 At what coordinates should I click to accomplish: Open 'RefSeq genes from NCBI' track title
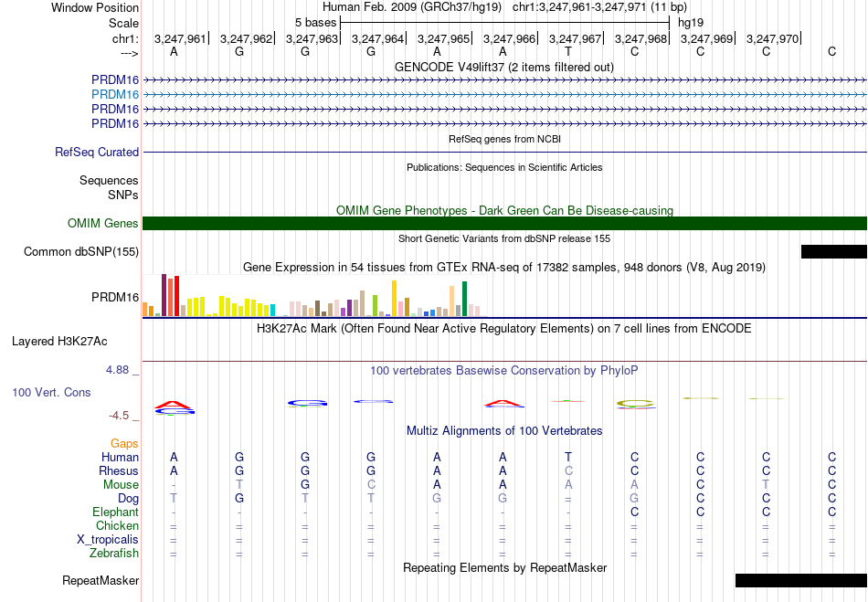coord(504,139)
